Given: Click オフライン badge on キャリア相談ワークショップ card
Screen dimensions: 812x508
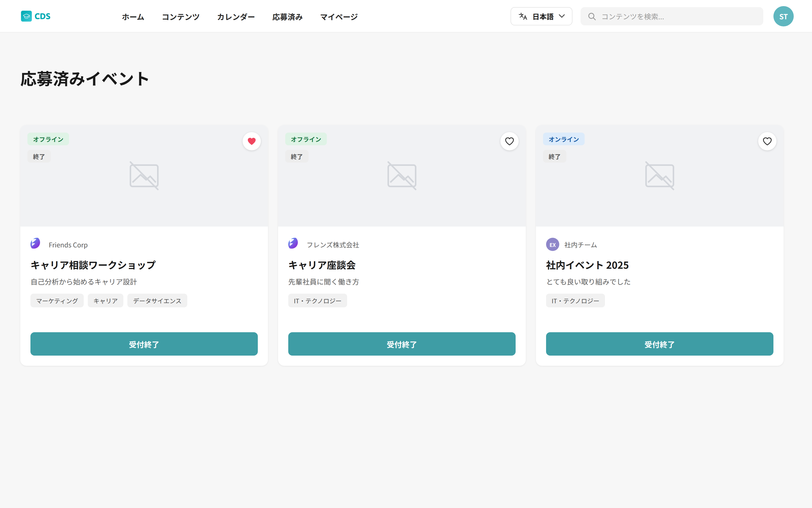Looking at the screenshot, I should [48, 139].
